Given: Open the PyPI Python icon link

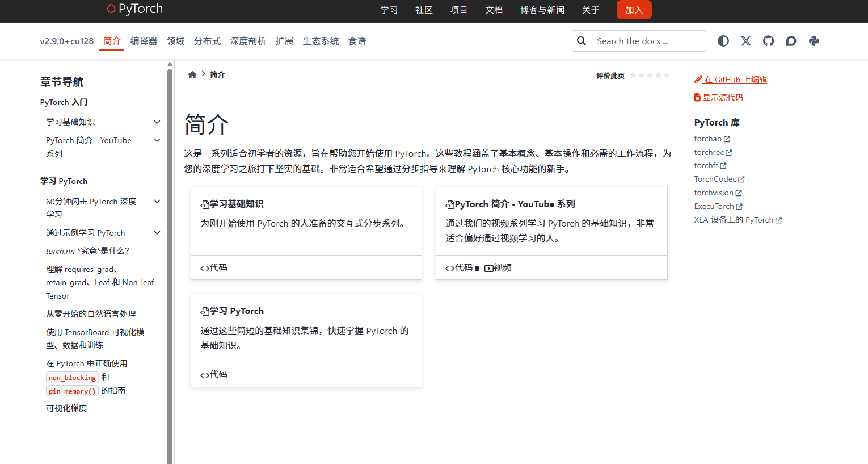Looking at the screenshot, I should pyautogui.click(x=814, y=41).
